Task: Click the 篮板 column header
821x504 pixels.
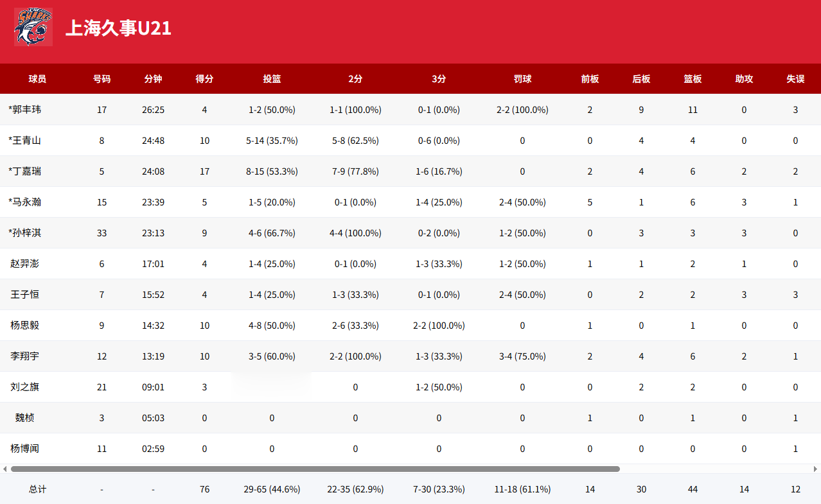Action: point(693,79)
